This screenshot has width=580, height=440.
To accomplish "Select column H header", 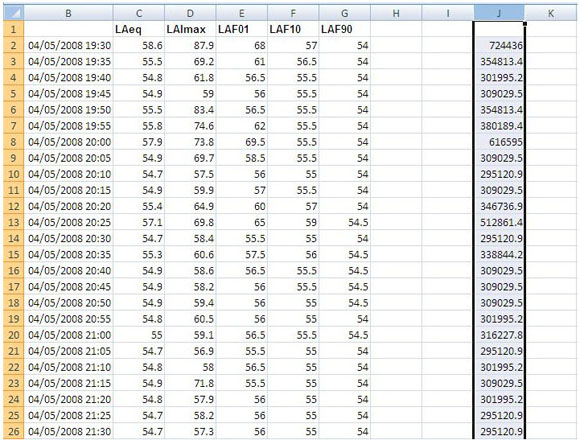I will click(x=396, y=13).
